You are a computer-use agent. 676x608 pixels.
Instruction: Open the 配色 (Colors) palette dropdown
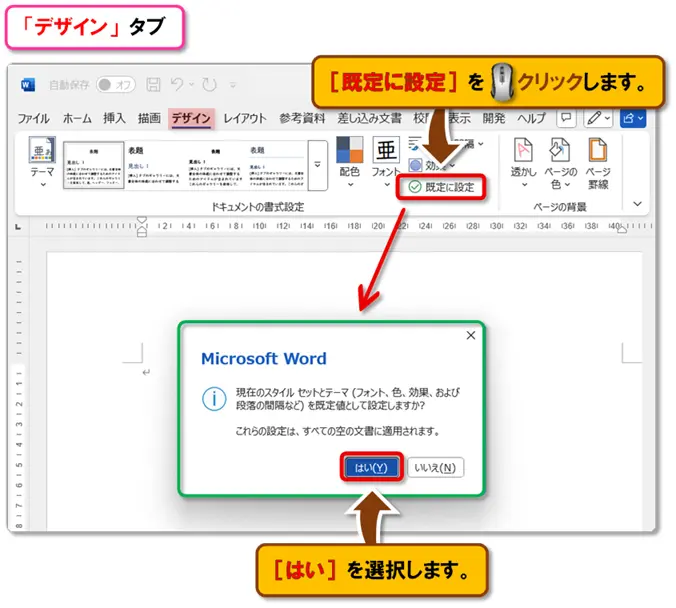point(350,162)
